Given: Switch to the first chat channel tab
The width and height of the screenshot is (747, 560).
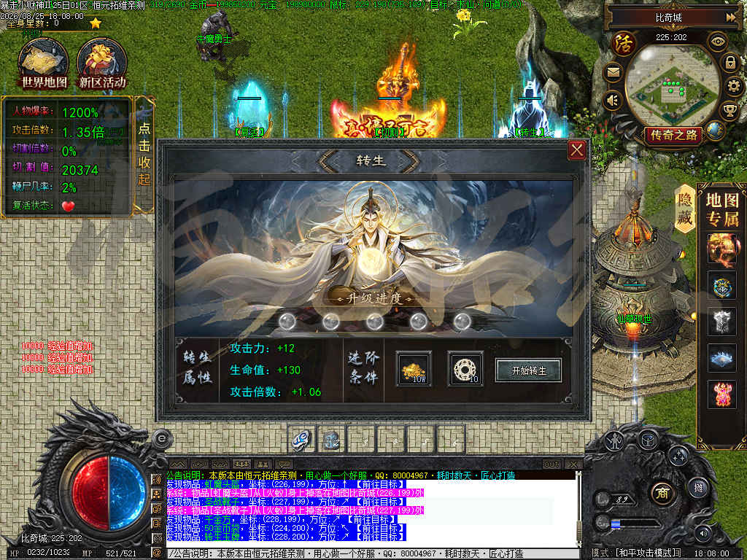Looking at the screenshot, I should [x=177, y=464].
